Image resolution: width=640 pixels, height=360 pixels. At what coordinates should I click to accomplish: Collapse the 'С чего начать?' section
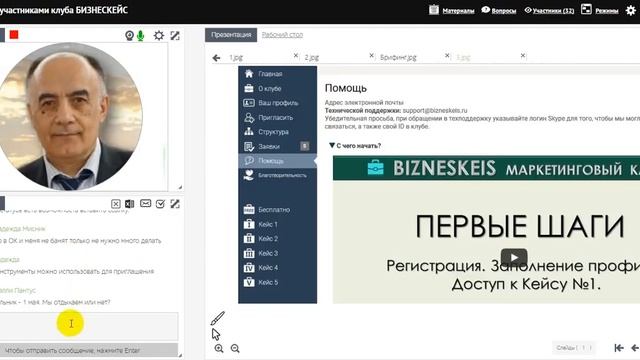pos(355,146)
